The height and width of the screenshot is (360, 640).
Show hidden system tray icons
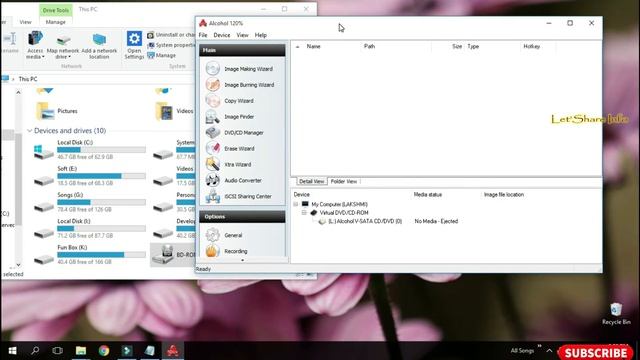(x=549, y=351)
